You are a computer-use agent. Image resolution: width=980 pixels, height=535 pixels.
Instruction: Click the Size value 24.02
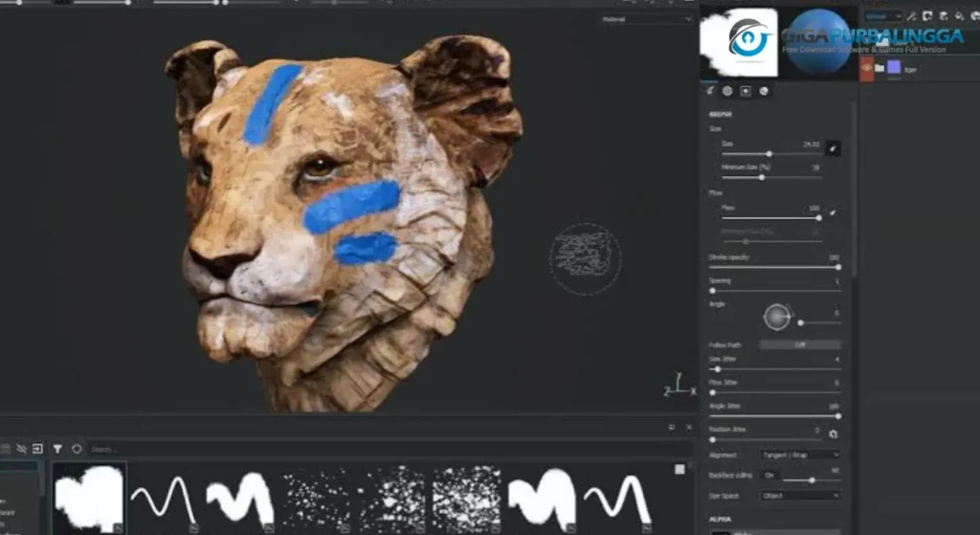click(x=811, y=144)
